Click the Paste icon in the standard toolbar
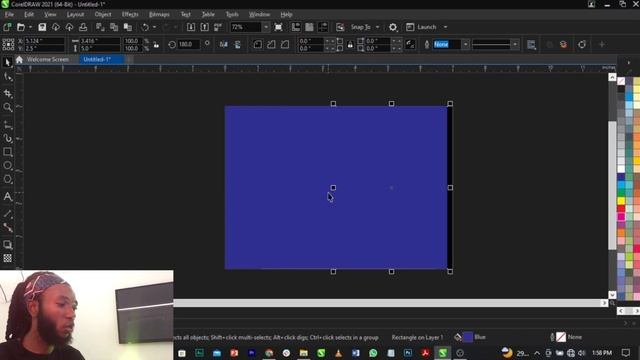 pos(128,27)
